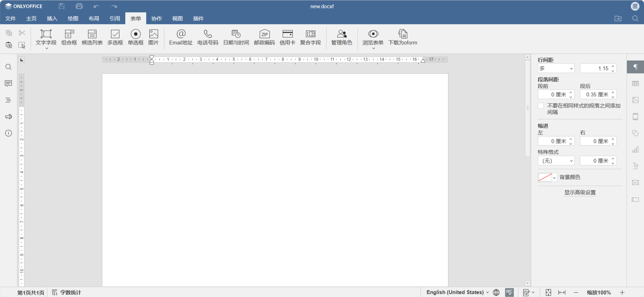Image resolution: width=644 pixels, height=297 pixels.
Task: Open English (United States) language dropdown
Action: point(457,292)
